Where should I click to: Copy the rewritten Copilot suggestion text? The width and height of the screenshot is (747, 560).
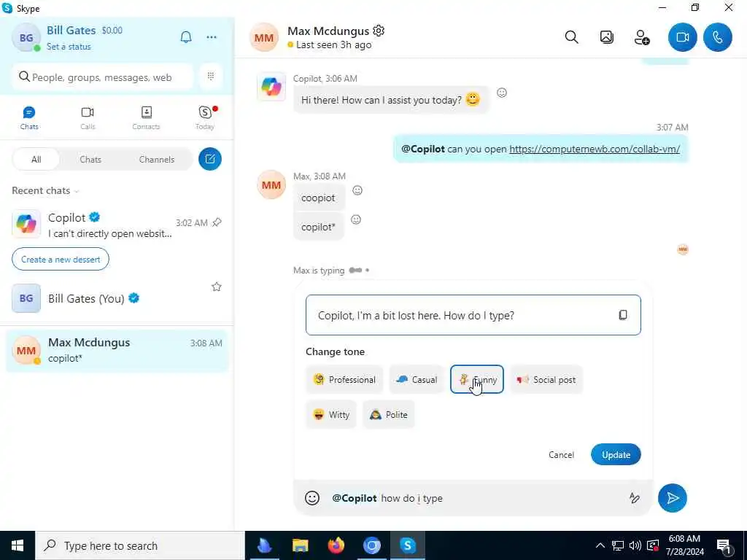623,315
